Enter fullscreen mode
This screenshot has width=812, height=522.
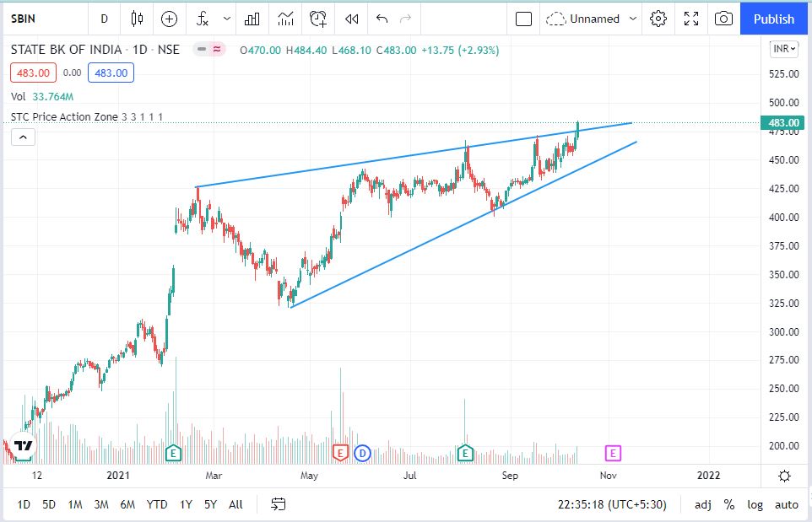click(x=690, y=19)
